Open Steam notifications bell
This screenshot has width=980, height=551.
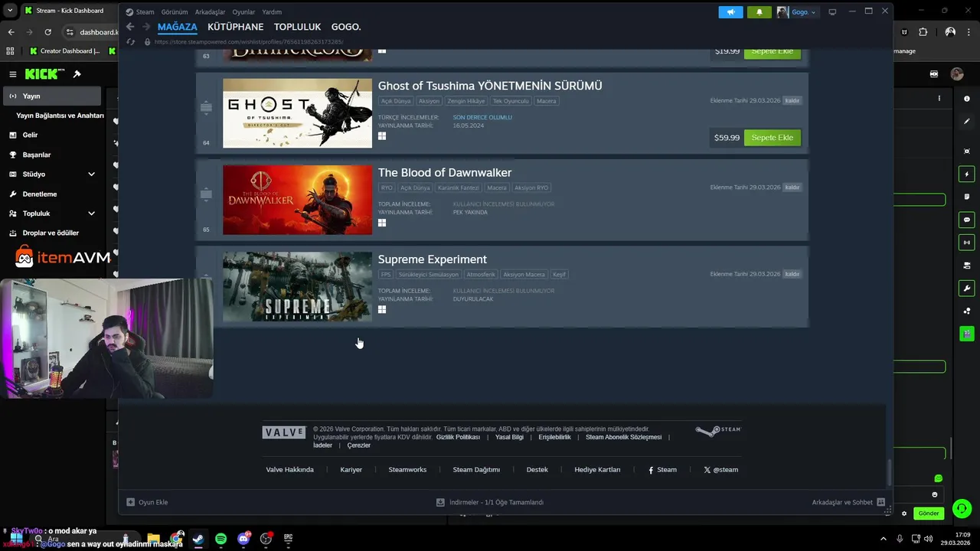coord(759,12)
